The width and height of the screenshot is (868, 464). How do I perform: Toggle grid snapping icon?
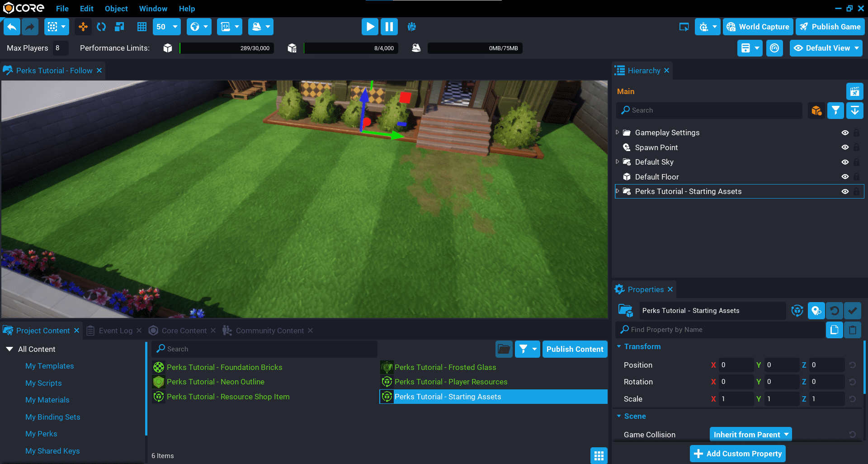[x=142, y=27]
